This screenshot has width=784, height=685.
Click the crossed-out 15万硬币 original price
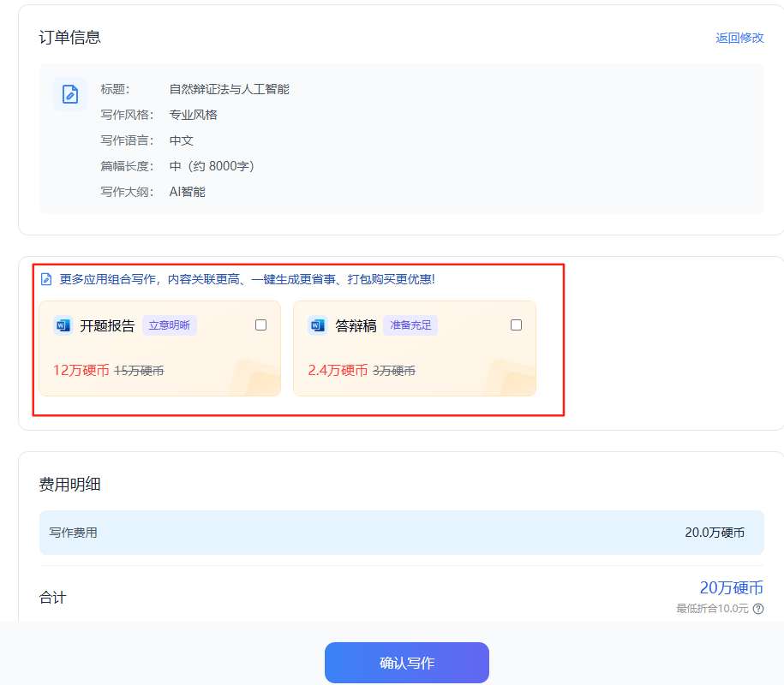139,372
